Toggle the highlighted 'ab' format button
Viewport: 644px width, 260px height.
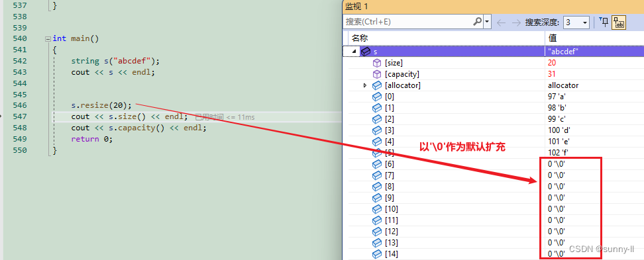[619, 22]
